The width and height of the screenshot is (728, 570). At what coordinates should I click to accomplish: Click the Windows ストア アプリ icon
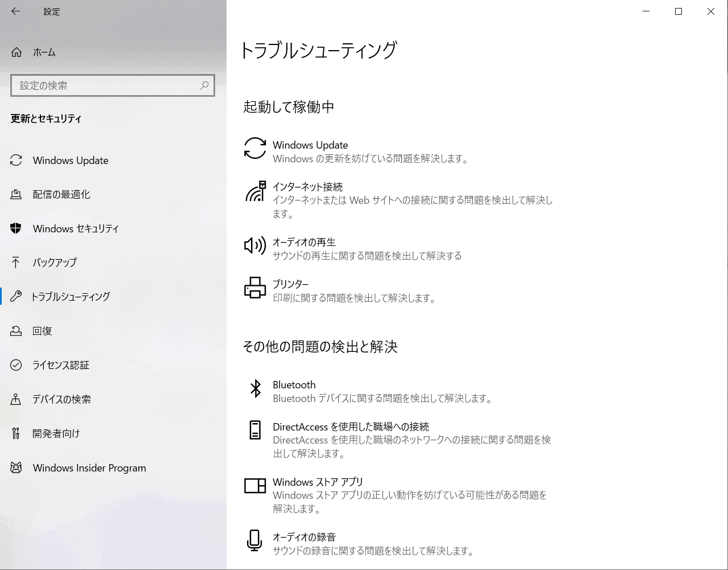click(x=255, y=485)
